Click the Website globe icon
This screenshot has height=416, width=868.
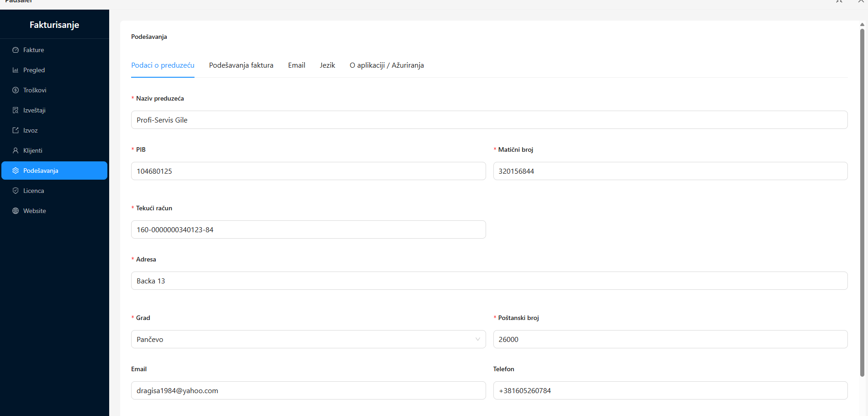pos(16,211)
